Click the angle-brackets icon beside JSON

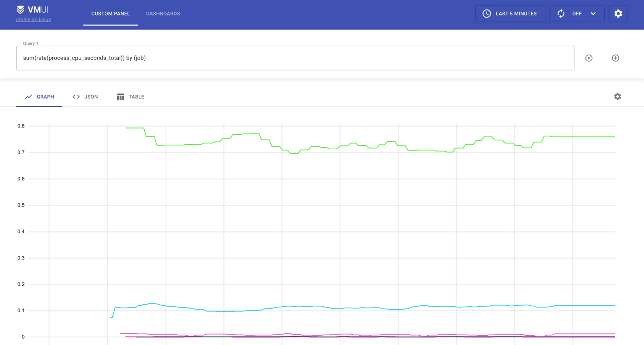tap(76, 97)
